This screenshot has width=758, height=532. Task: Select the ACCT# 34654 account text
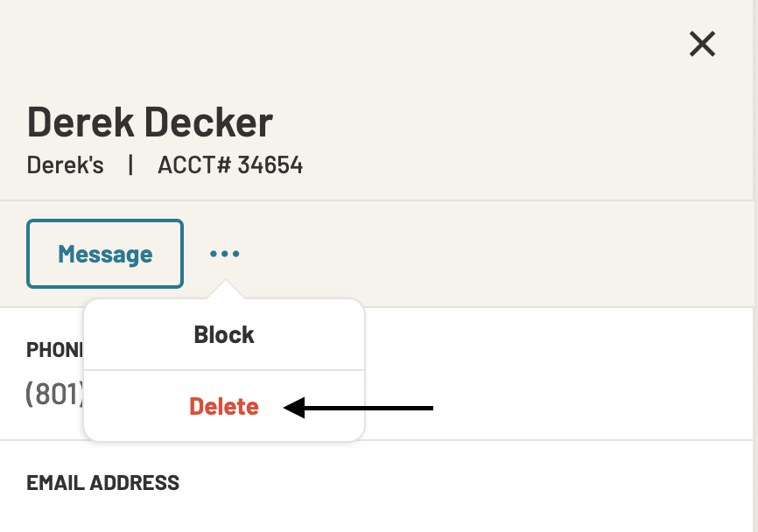230,164
